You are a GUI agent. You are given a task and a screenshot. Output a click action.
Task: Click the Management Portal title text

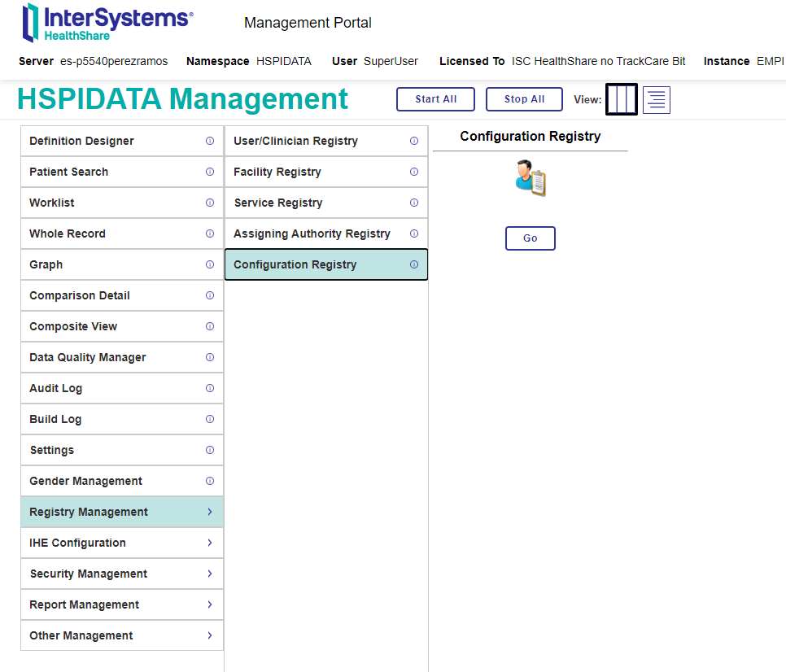tap(308, 23)
